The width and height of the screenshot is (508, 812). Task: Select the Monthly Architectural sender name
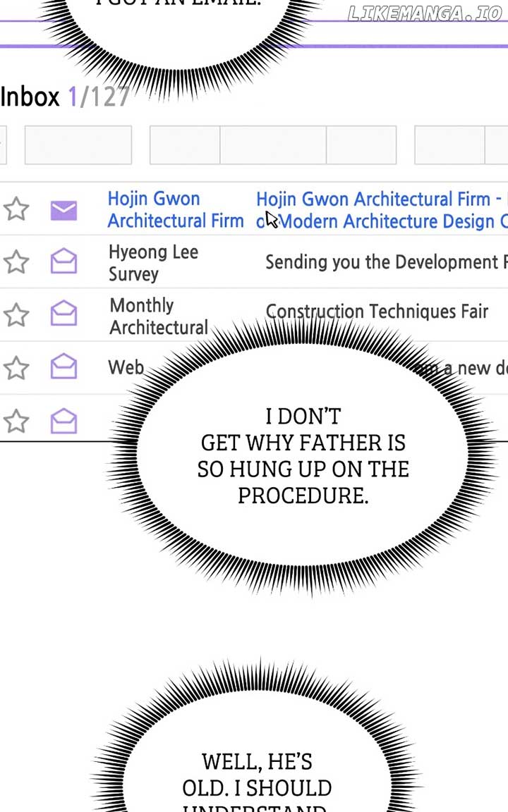click(x=158, y=315)
